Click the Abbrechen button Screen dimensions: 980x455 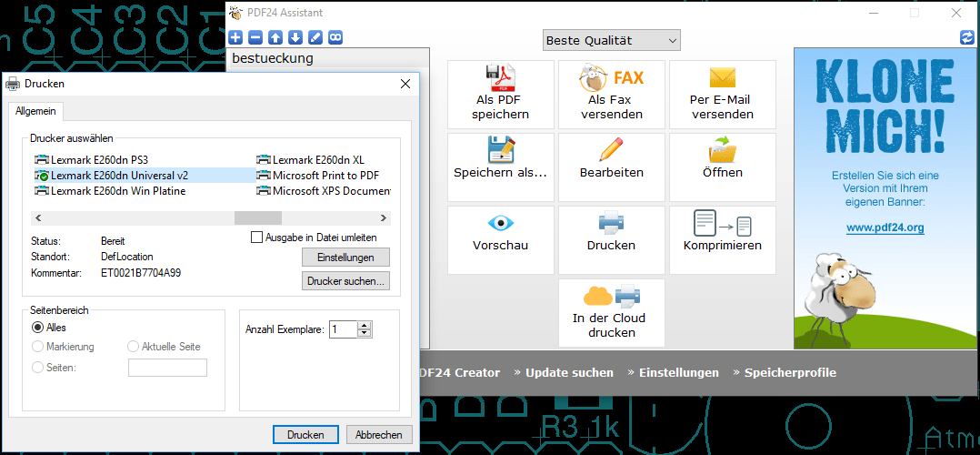pos(379,435)
